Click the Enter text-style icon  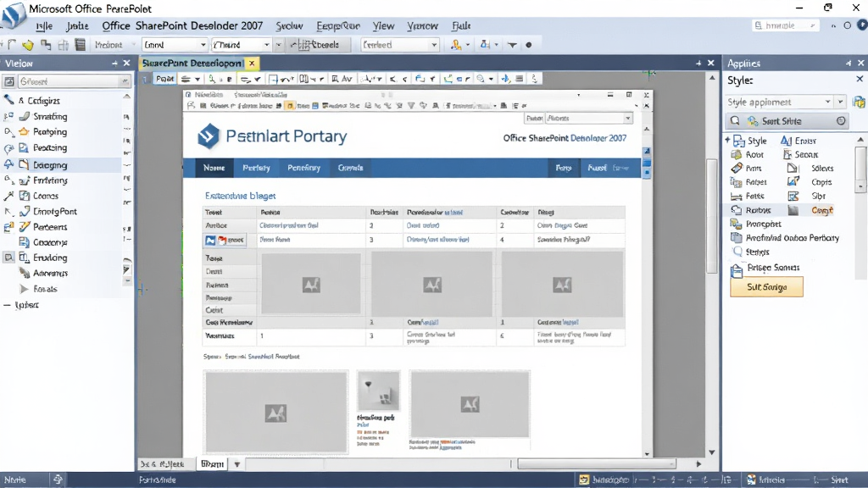coord(786,141)
